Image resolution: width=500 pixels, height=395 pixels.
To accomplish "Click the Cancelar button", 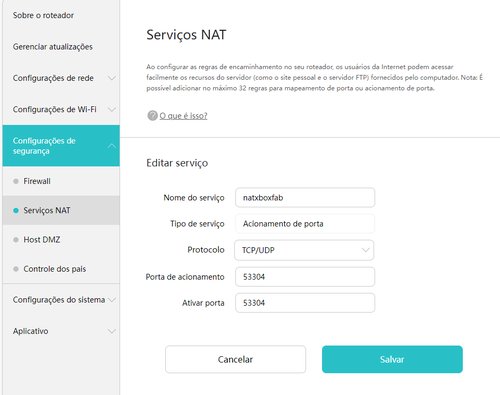I will click(x=235, y=359).
